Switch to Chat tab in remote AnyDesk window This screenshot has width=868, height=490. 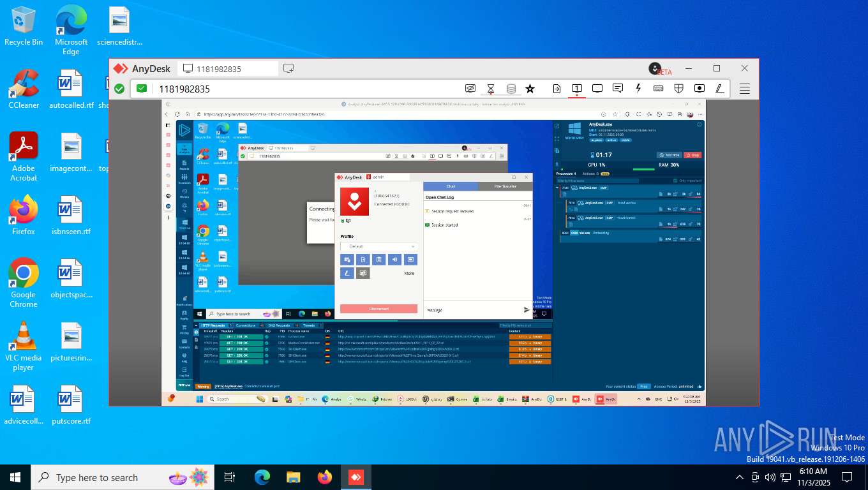click(451, 186)
